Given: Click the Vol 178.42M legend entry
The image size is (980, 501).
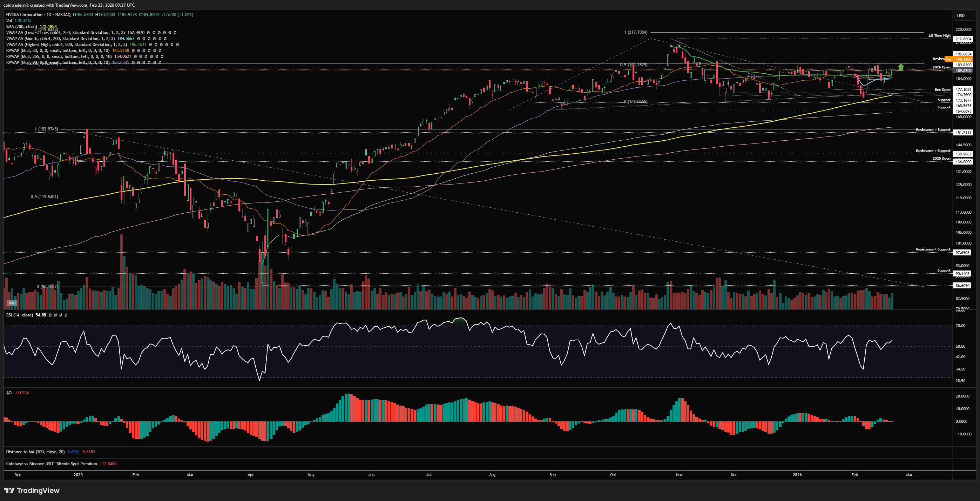Looking at the screenshot, I should click(x=18, y=21).
